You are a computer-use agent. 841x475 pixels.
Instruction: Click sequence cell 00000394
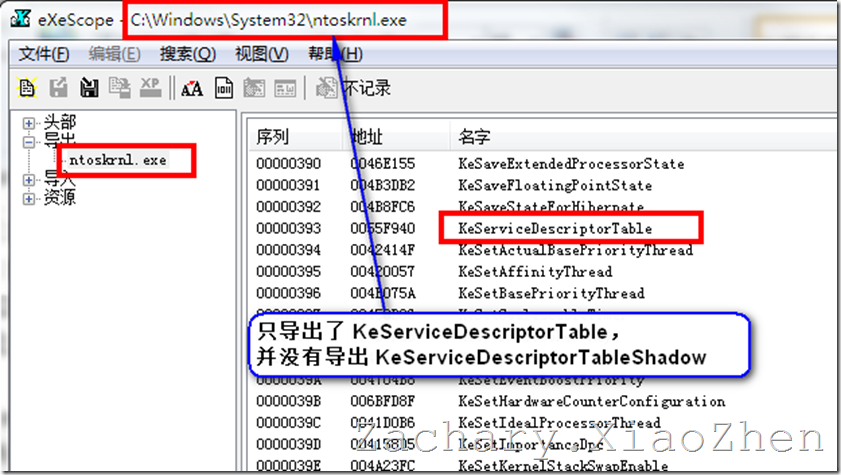point(289,250)
